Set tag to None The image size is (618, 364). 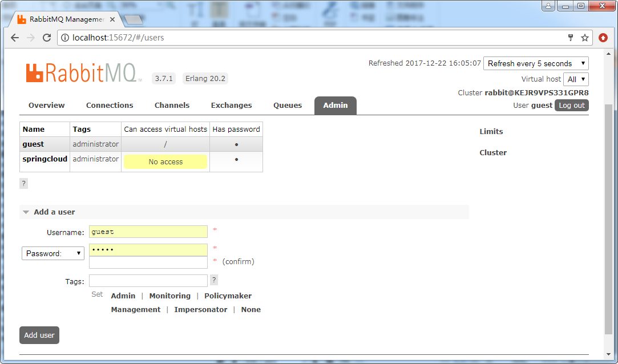point(251,310)
